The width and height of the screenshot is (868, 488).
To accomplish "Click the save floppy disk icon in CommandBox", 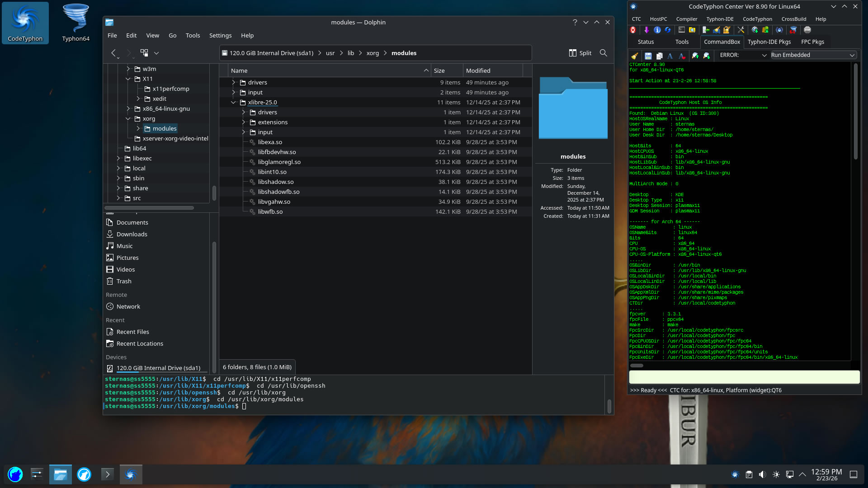I will [x=648, y=56].
